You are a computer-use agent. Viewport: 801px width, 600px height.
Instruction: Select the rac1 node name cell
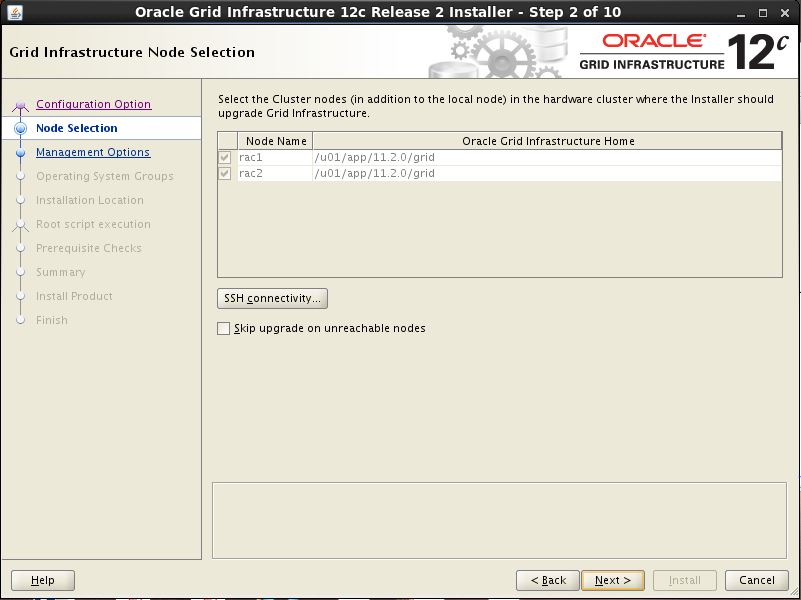(275, 157)
